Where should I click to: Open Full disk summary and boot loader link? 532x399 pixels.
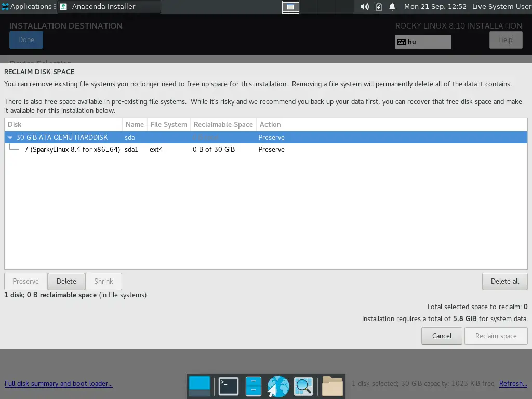click(59, 384)
